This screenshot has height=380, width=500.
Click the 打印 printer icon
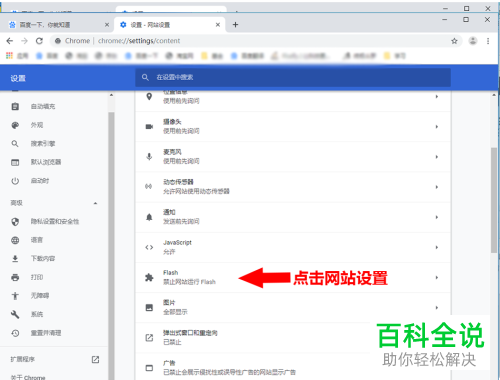(x=15, y=277)
